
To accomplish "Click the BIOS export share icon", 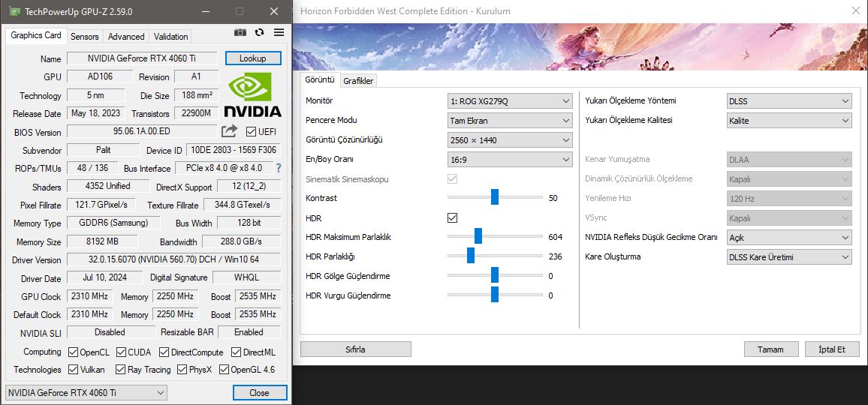I will pyautogui.click(x=229, y=131).
